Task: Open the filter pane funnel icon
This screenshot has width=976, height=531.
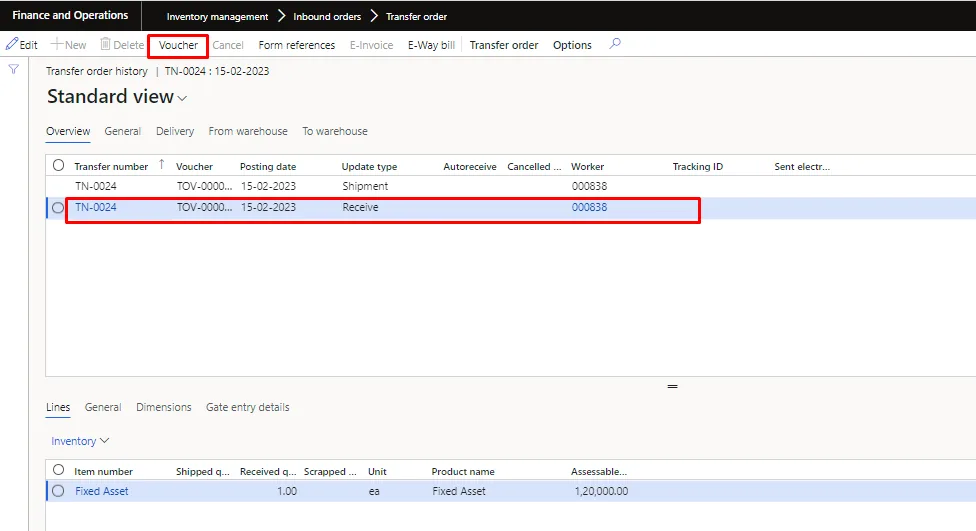Action: pyautogui.click(x=14, y=69)
